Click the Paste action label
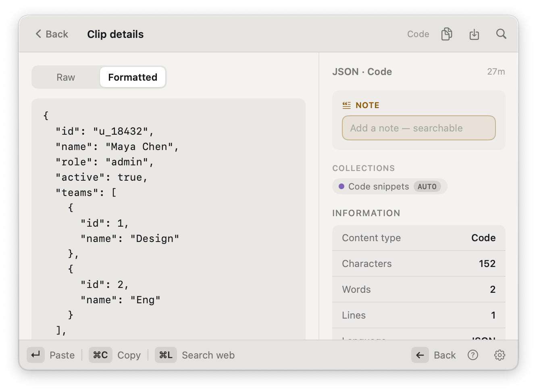This screenshot has height=392, width=537. (62, 355)
